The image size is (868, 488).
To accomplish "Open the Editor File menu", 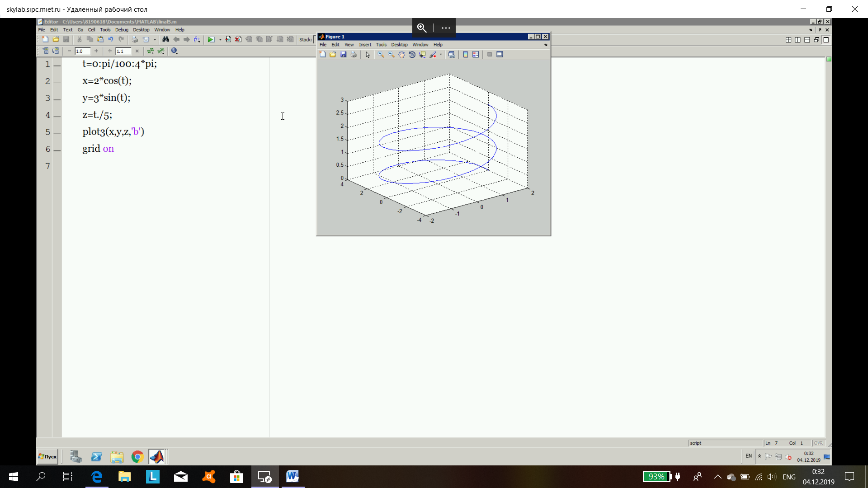I will pyautogui.click(x=42, y=30).
